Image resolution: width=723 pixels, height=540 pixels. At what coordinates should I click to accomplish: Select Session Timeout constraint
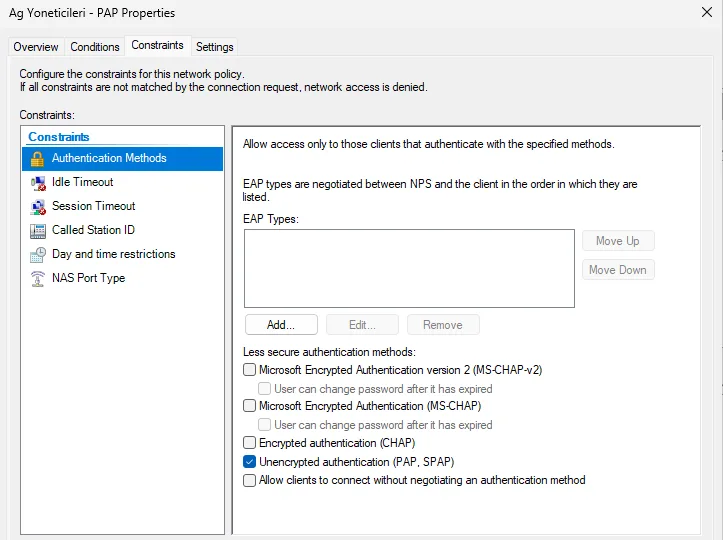click(122, 206)
